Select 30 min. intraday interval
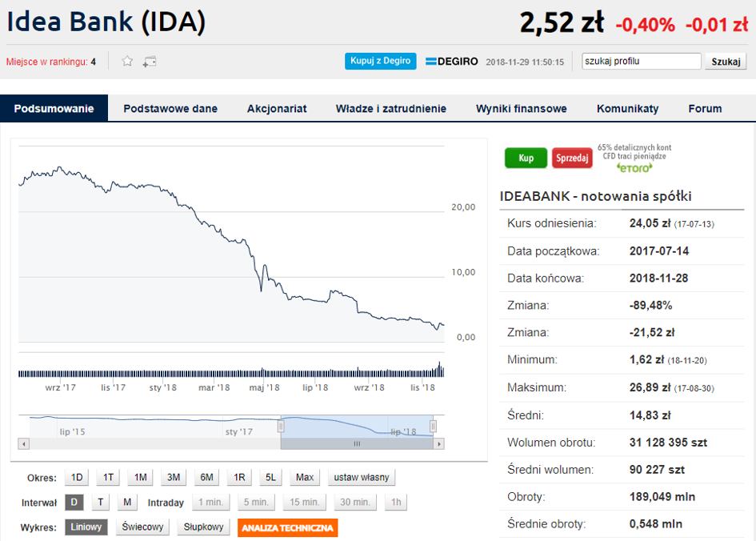This screenshot has height=541, width=756. (355, 503)
